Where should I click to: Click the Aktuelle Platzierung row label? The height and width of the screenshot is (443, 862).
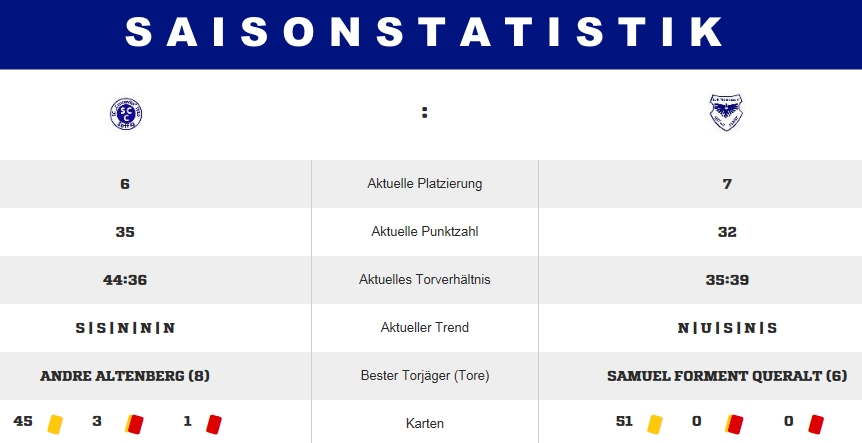pyautogui.click(x=425, y=184)
